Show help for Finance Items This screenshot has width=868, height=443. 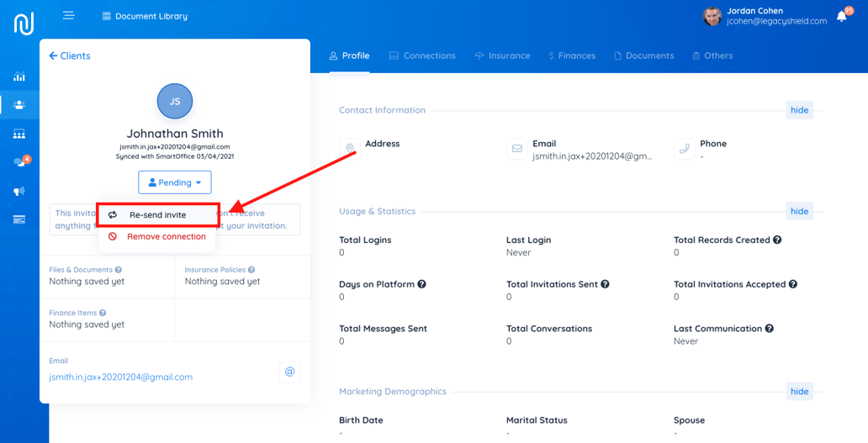coord(103,313)
